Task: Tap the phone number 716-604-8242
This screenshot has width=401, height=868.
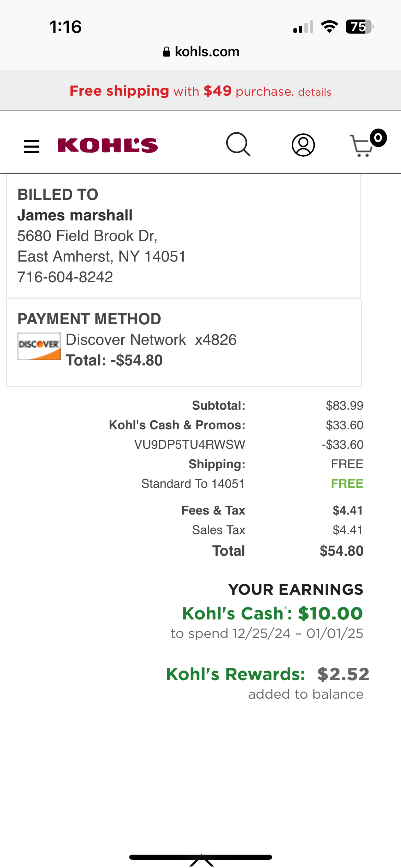Action: [x=65, y=277]
